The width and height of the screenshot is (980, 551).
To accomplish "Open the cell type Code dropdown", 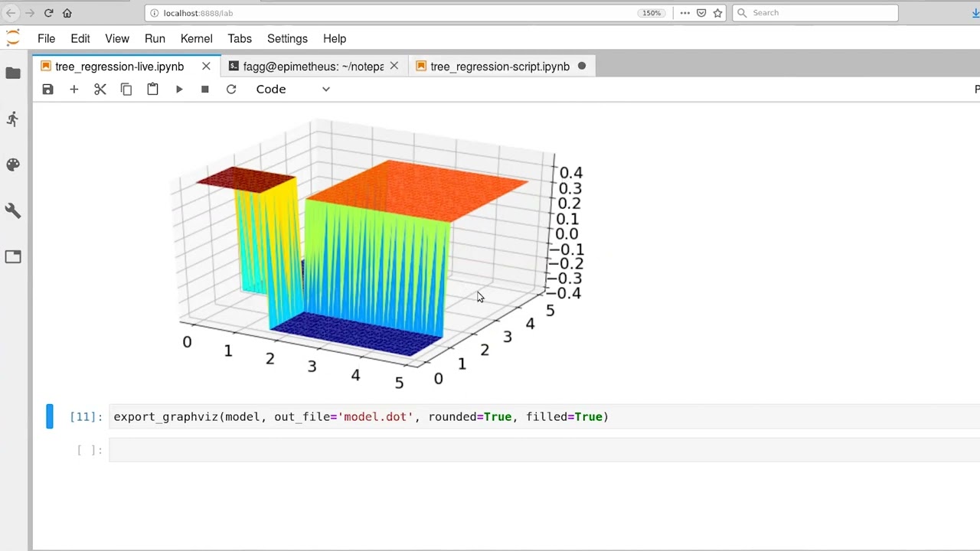I will (x=293, y=89).
